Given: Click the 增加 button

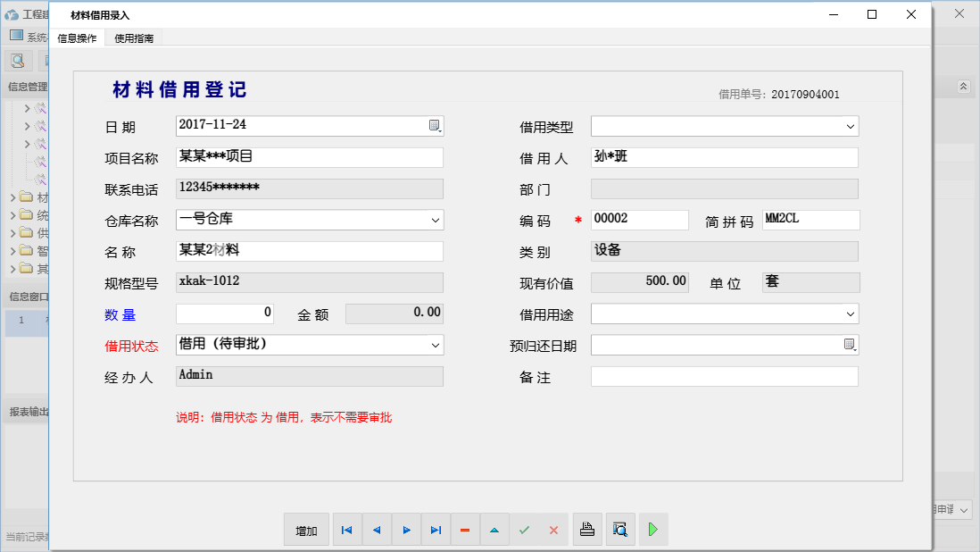Looking at the screenshot, I should (306, 530).
